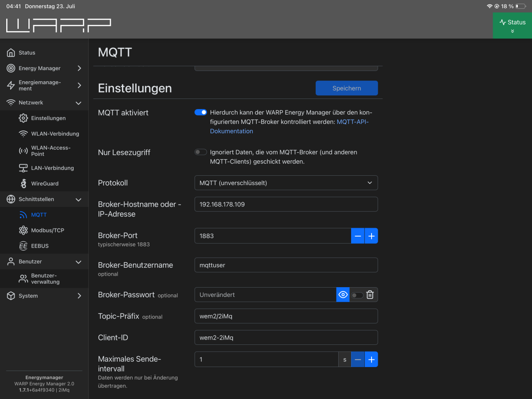This screenshot has width=532, height=399.
Task: Open the Protokoll dropdown
Action: click(x=286, y=183)
